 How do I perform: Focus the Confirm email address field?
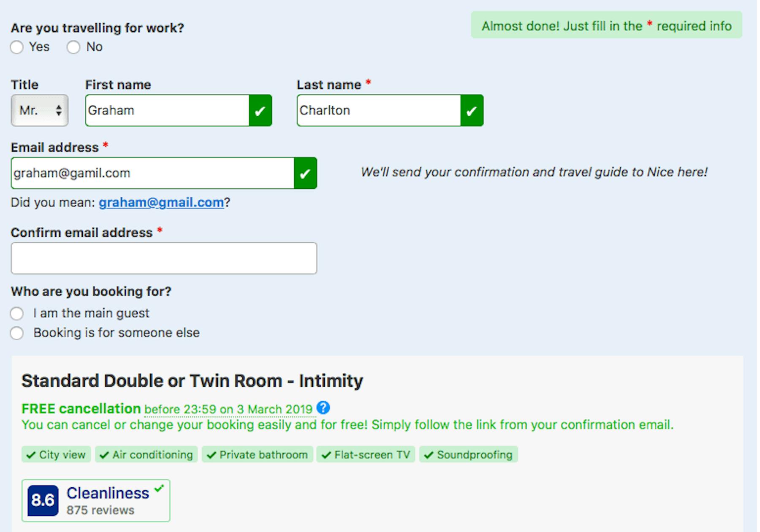164,258
